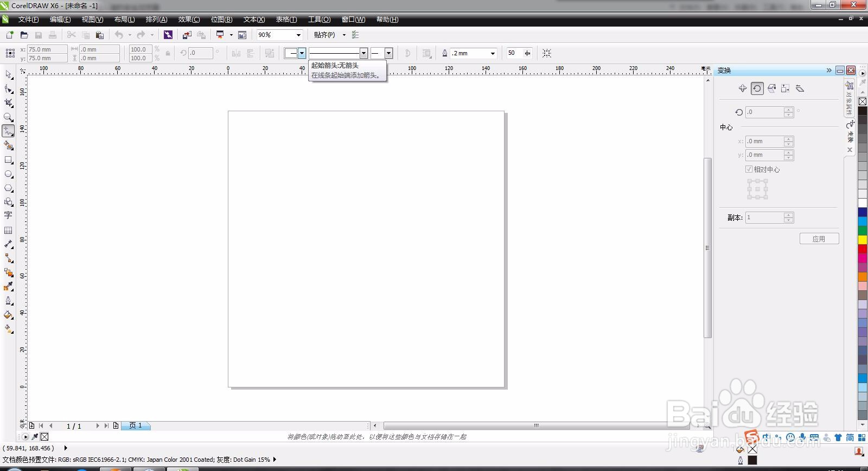Select the Color Eyedropper tool
Viewport: 868px width, 471px height.
point(8,287)
